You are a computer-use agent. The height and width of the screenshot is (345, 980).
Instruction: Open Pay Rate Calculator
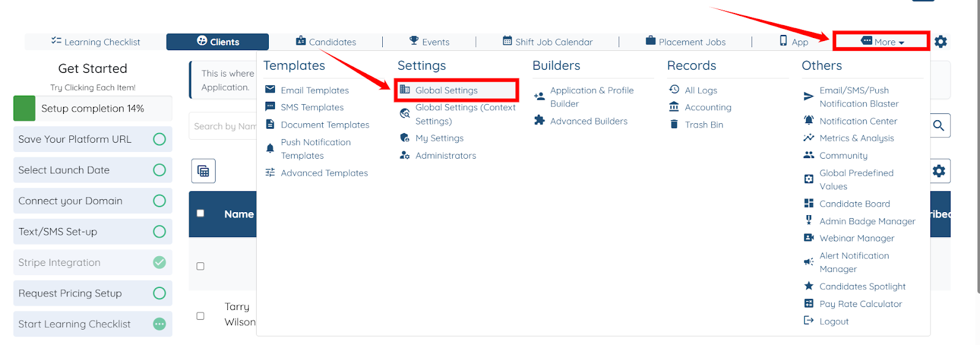[860, 304]
